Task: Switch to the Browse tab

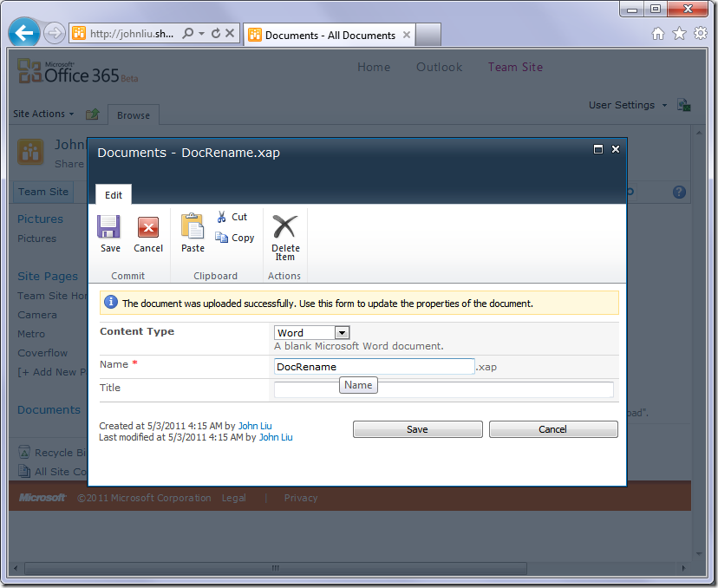Action: pyautogui.click(x=134, y=115)
